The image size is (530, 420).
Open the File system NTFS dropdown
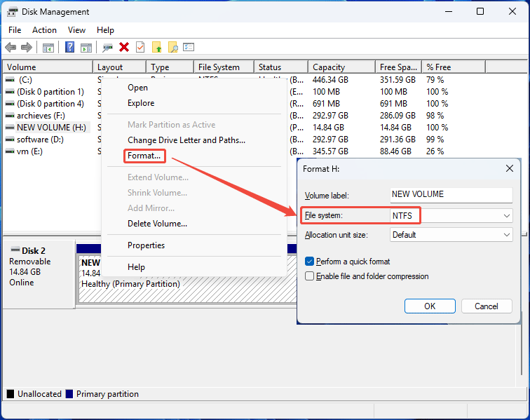[451, 216]
